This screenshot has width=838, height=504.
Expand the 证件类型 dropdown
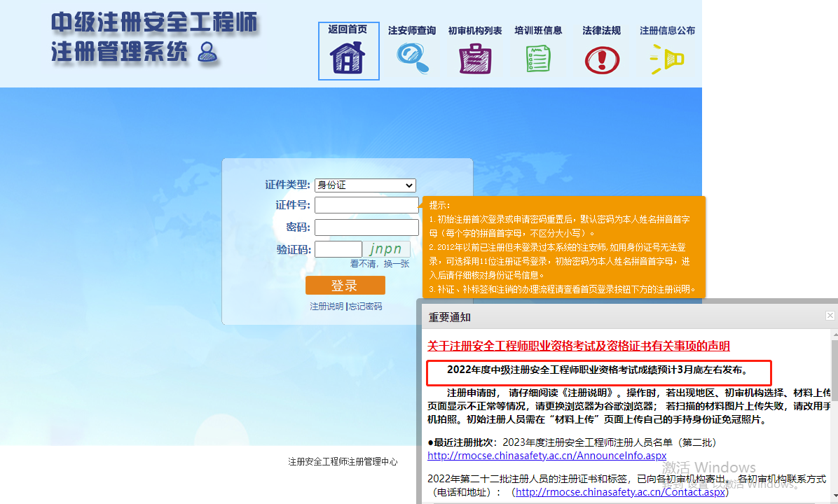click(x=365, y=185)
